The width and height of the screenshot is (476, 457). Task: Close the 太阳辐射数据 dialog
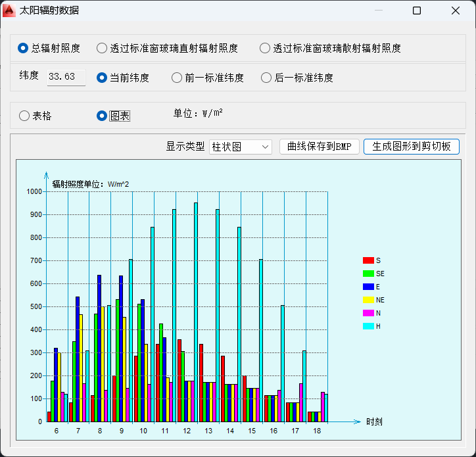point(456,11)
